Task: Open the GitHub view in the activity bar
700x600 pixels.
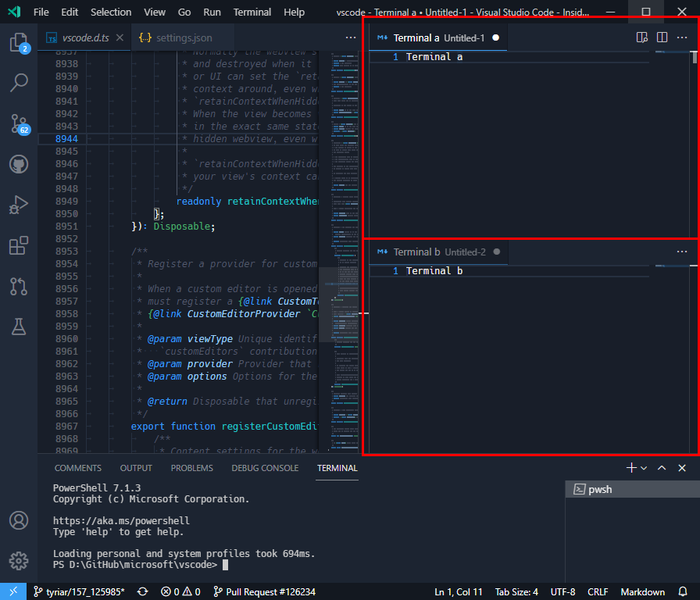Action: (x=19, y=164)
